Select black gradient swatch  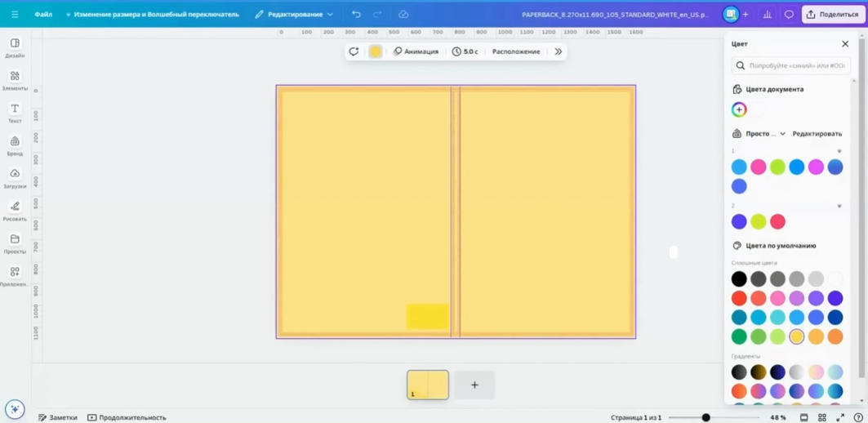click(x=739, y=372)
